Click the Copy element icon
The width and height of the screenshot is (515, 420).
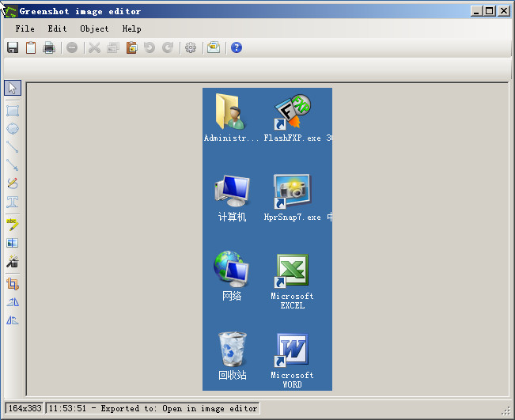[x=113, y=47]
